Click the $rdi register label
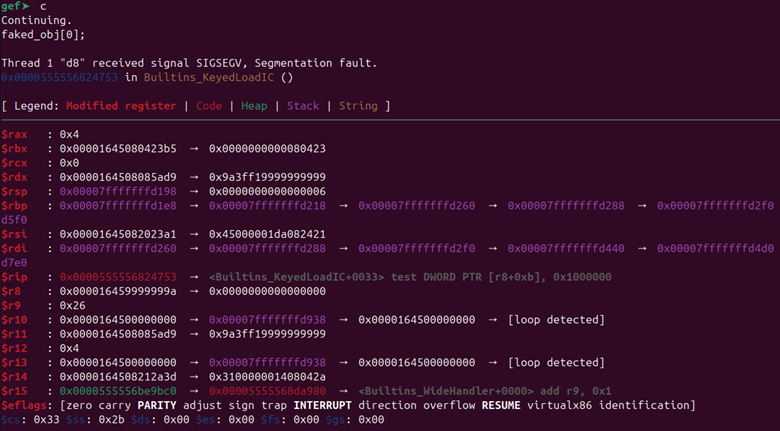The width and height of the screenshot is (780, 431). (x=14, y=248)
